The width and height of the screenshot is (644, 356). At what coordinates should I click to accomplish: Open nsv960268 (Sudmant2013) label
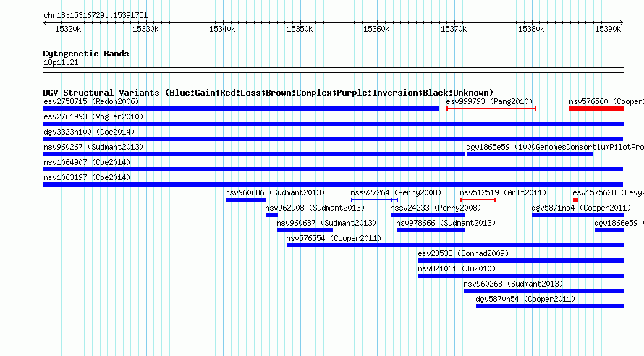click(x=514, y=284)
